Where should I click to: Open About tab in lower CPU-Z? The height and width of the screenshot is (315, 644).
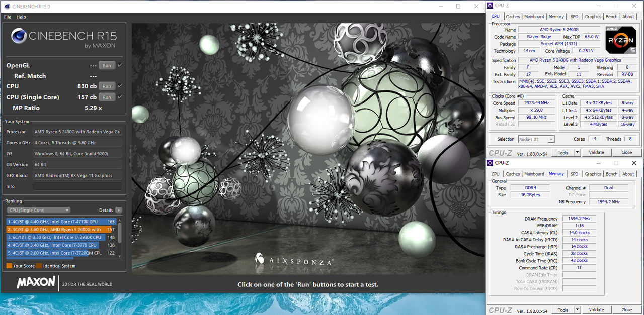click(x=628, y=174)
